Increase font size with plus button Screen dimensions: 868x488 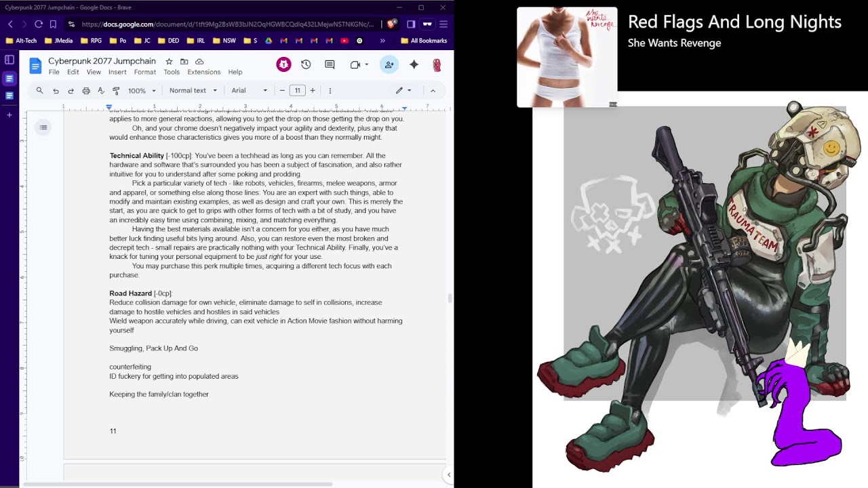pos(313,90)
